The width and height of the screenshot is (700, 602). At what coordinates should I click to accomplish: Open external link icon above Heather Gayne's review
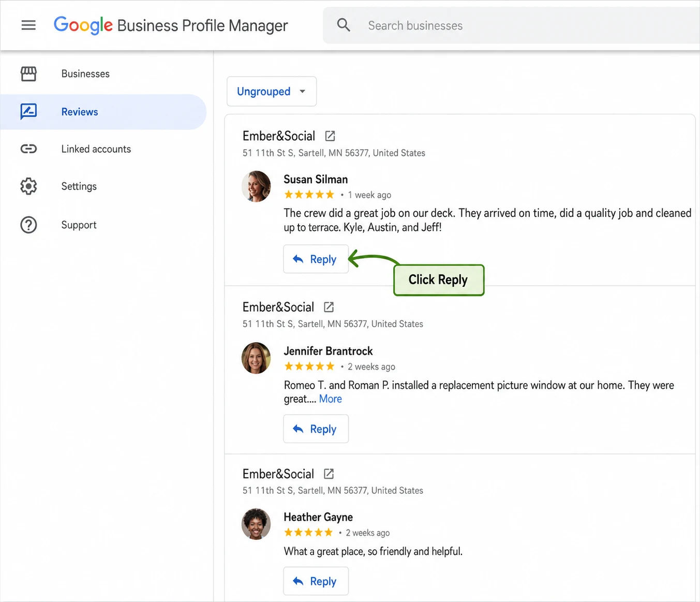click(x=329, y=474)
